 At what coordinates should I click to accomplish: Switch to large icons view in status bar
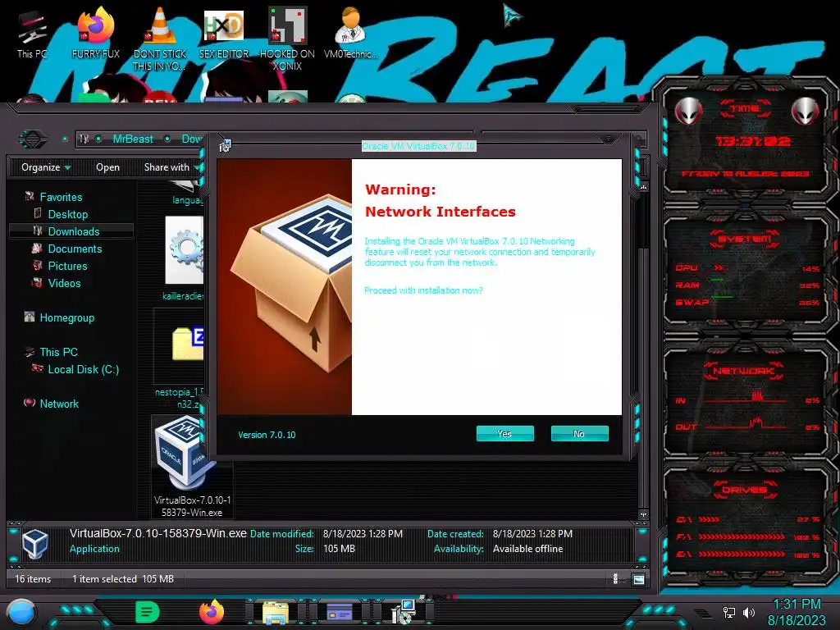pyautogui.click(x=638, y=579)
